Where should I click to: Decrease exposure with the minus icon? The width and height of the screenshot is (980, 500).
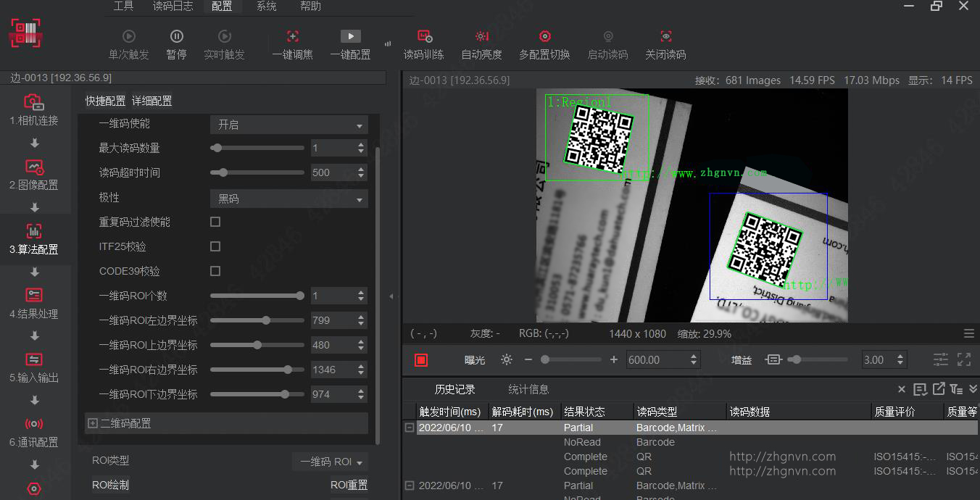click(528, 359)
